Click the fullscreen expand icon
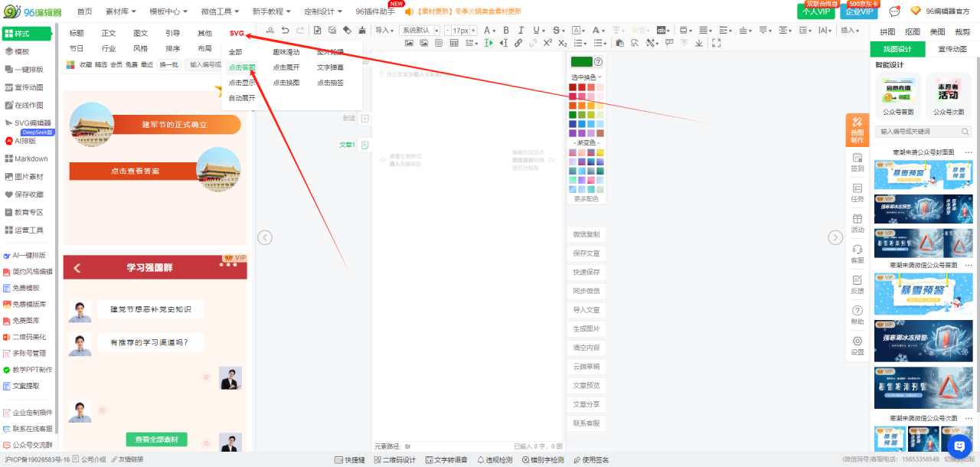 [715, 43]
